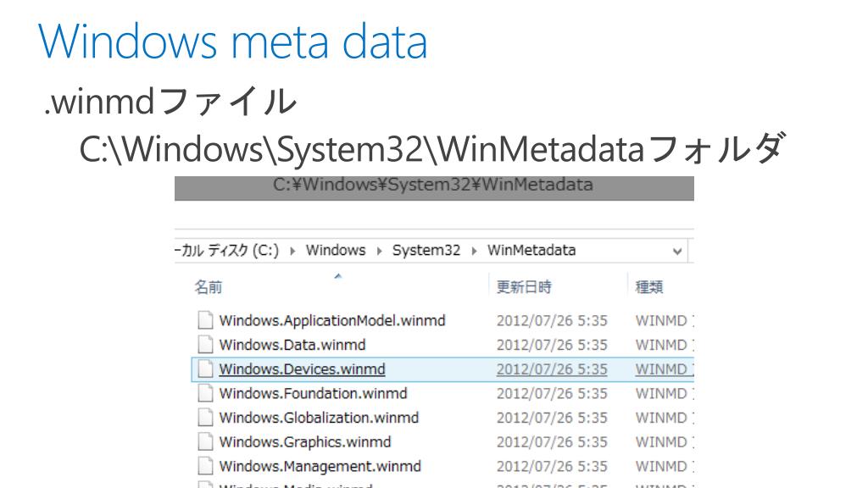Click the Windows.Devices.winmd file icon
The image size is (868, 488).
tap(205, 369)
